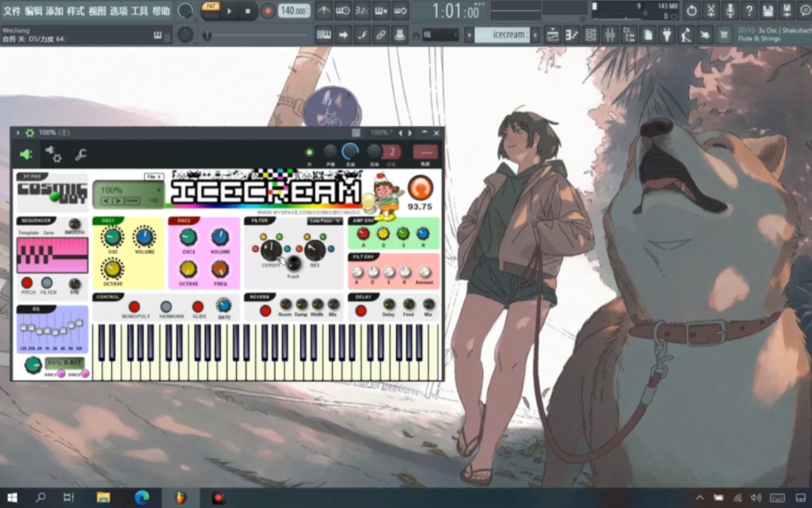
Task: Open the playlist view from the toolbar
Action: tap(552, 35)
